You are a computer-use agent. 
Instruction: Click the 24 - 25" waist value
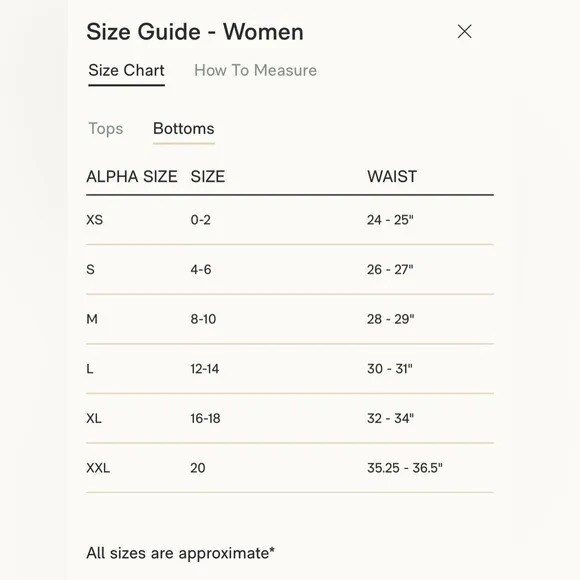[390, 220]
